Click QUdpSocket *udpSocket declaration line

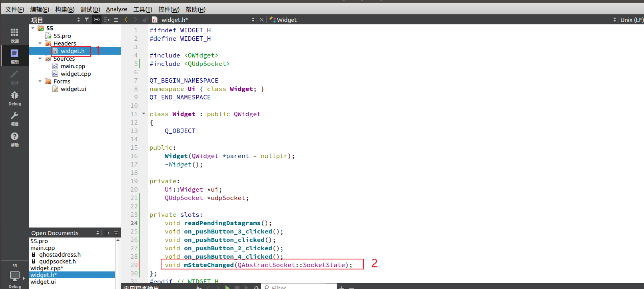(207, 198)
